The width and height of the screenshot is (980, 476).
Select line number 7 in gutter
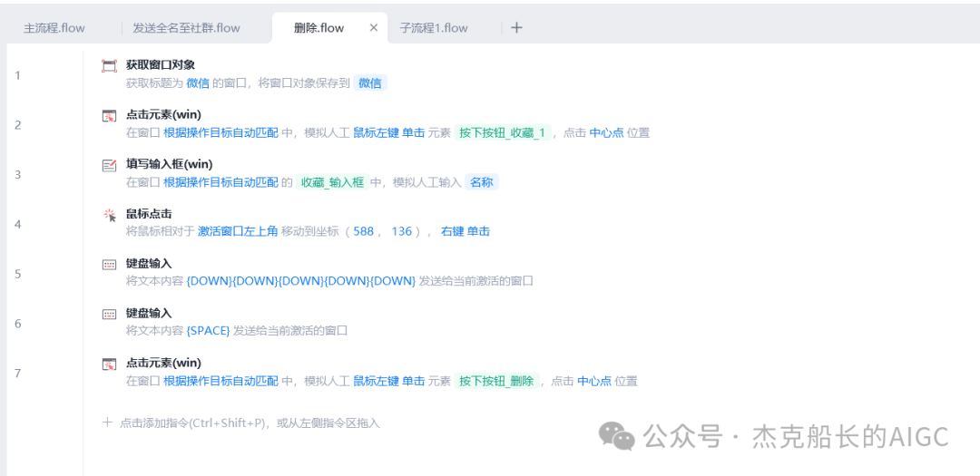click(x=17, y=373)
